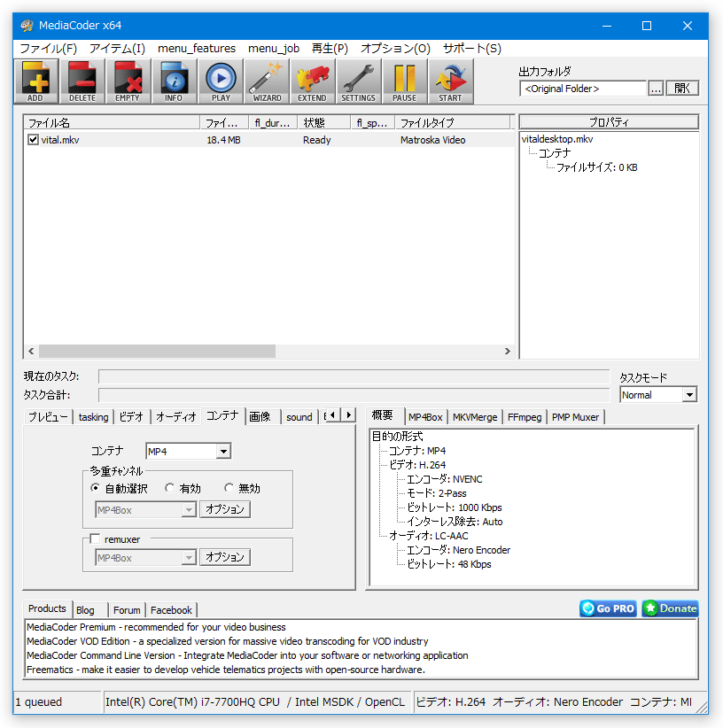Open the menu_features menu
Screen dimensions: 723x728
click(197, 49)
